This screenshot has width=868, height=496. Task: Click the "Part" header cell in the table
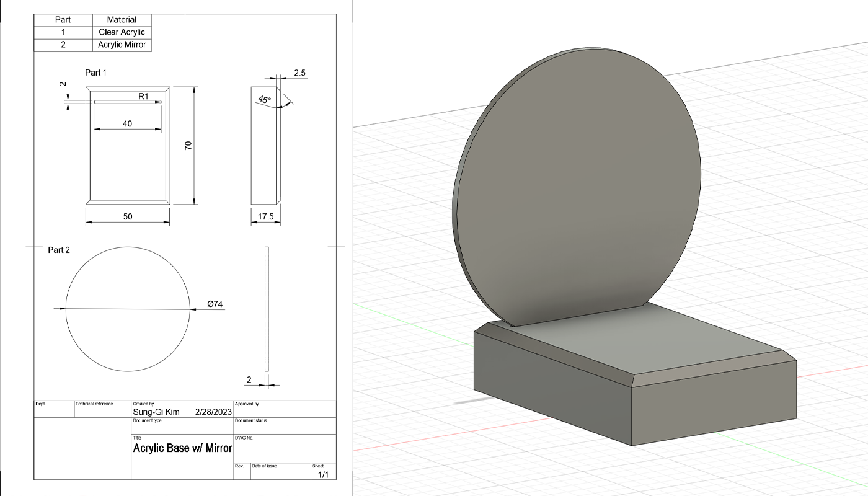pyautogui.click(x=63, y=20)
